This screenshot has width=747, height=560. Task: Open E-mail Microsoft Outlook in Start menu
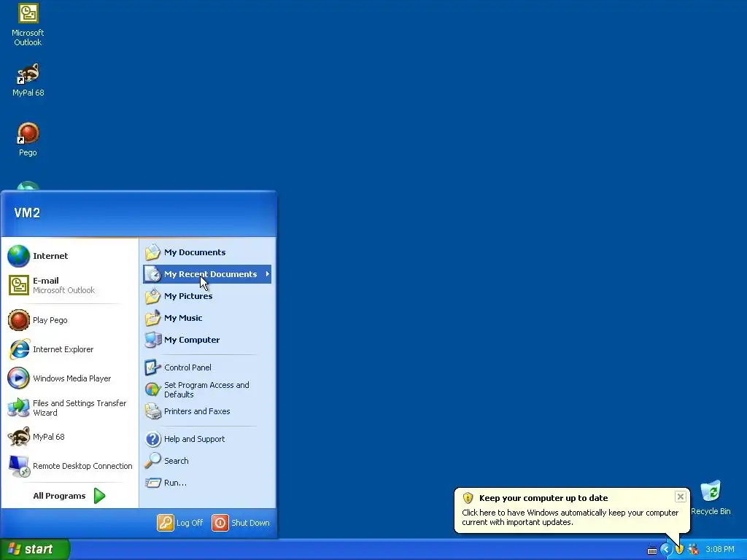[69, 285]
